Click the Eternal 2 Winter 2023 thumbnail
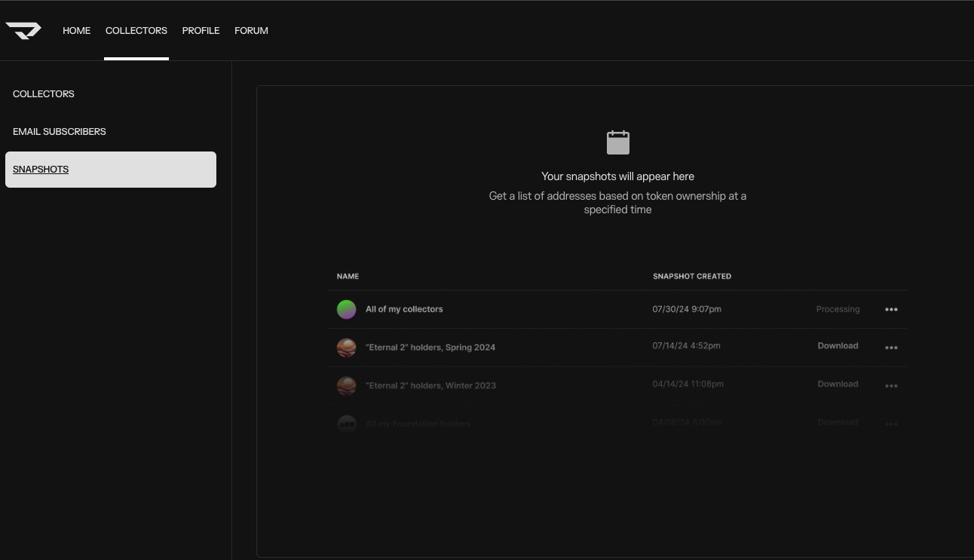 346,385
